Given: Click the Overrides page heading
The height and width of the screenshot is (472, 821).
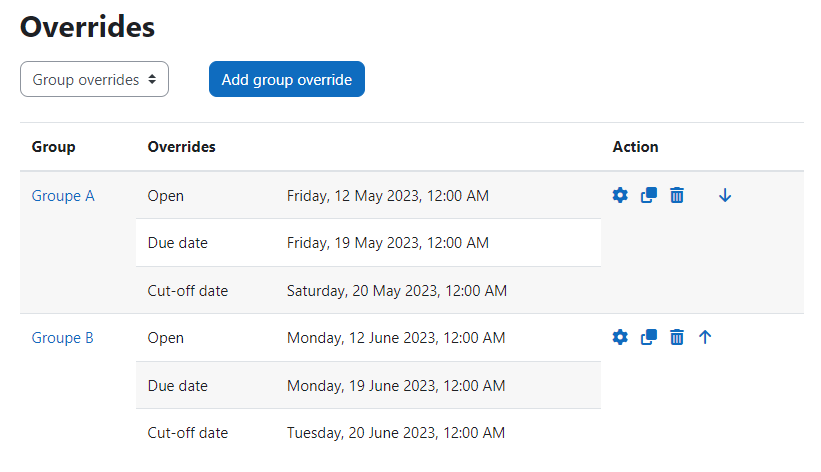Looking at the screenshot, I should (87, 27).
